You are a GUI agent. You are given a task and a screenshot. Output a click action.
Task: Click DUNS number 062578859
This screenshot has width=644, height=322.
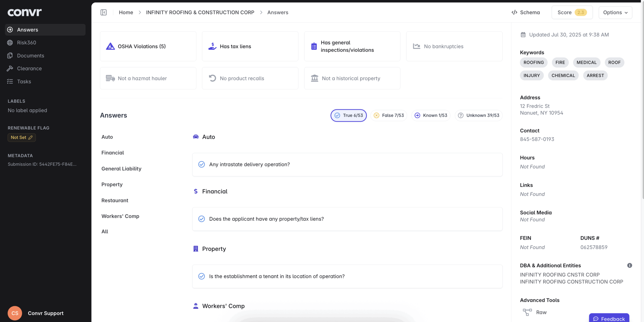click(x=594, y=247)
